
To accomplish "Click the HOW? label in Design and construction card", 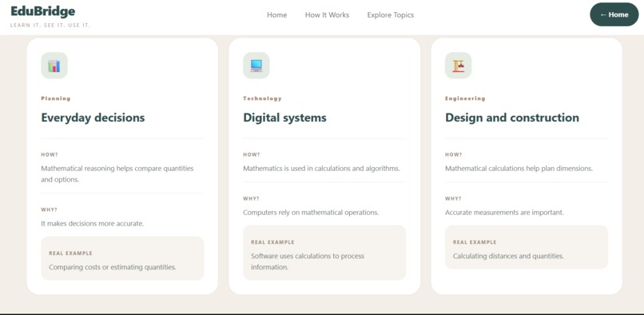I will coord(453,154).
